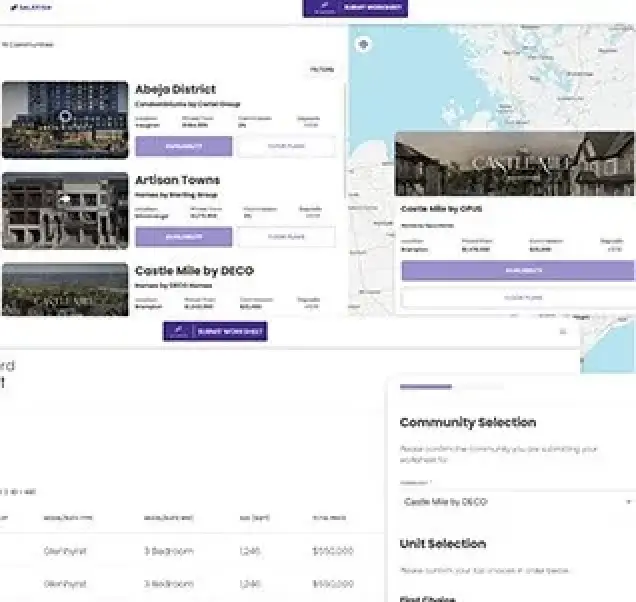
Task: Click the first row's 3 Bedroom cell
Action: click(169, 551)
